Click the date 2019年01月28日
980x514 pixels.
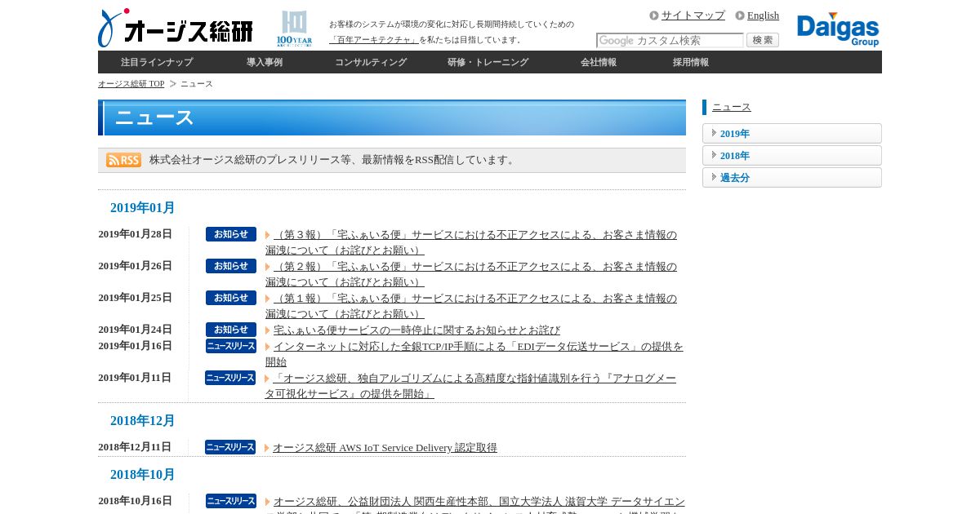(x=136, y=234)
